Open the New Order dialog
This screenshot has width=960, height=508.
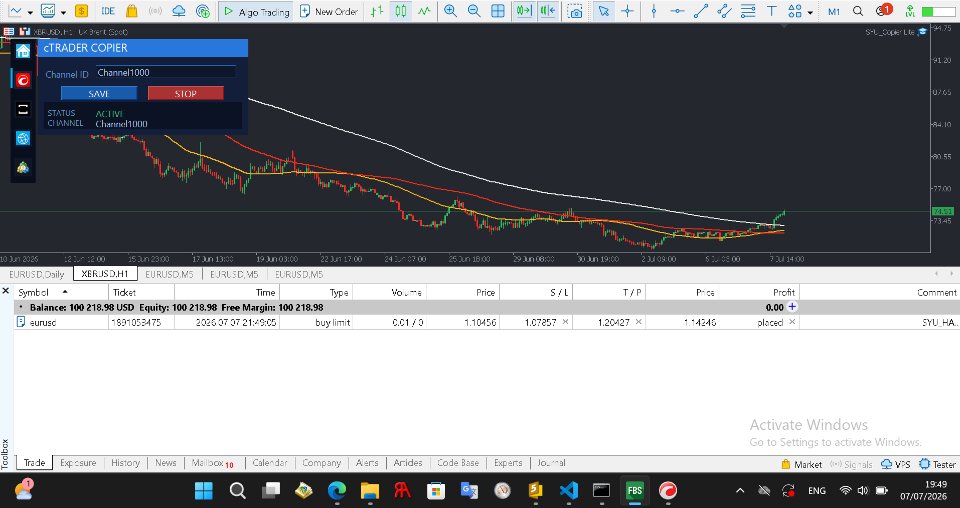pos(329,11)
